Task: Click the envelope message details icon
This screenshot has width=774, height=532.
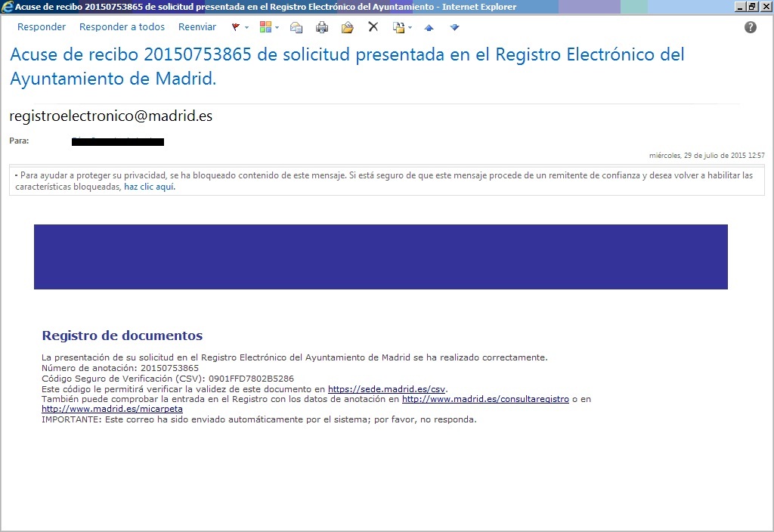Action: pyautogui.click(x=296, y=27)
